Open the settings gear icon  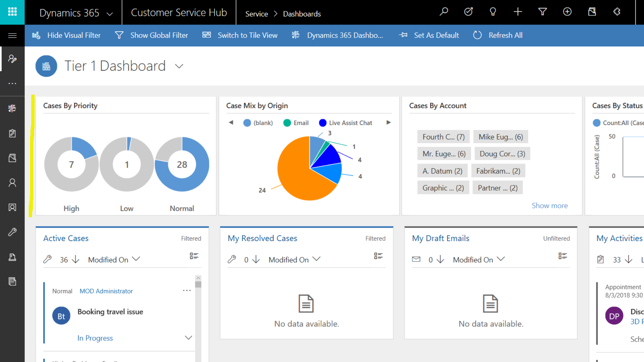pyautogui.click(x=616, y=12)
